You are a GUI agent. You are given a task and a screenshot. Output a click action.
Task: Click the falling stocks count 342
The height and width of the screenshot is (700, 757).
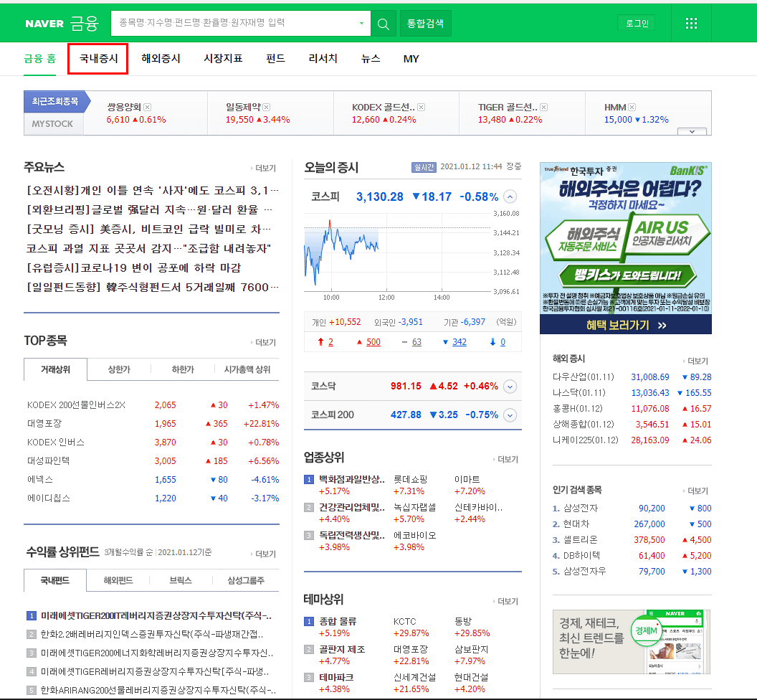coord(459,342)
